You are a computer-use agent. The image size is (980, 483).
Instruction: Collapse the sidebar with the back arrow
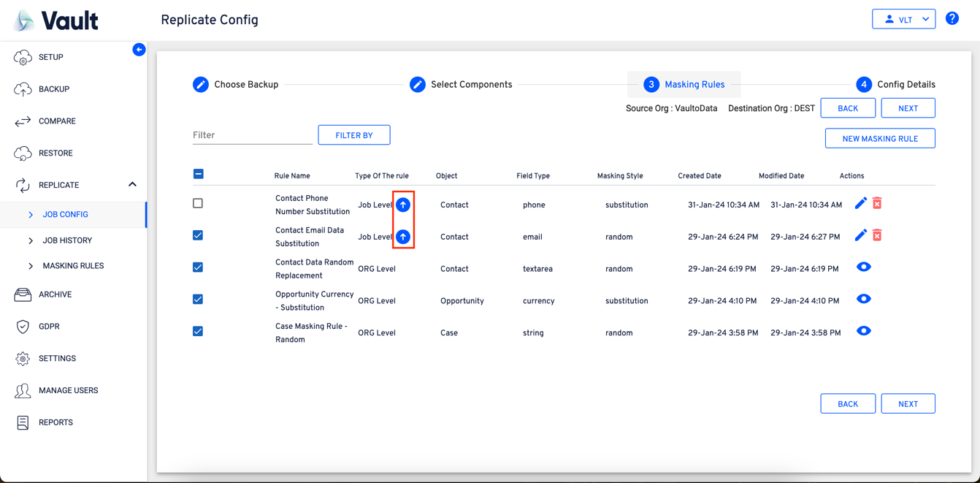139,50
